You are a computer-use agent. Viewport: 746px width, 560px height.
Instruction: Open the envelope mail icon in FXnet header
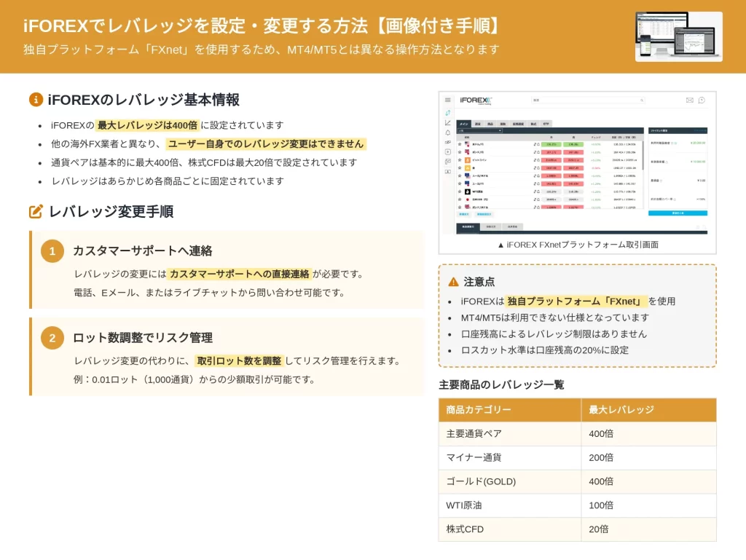click(689, 100)
